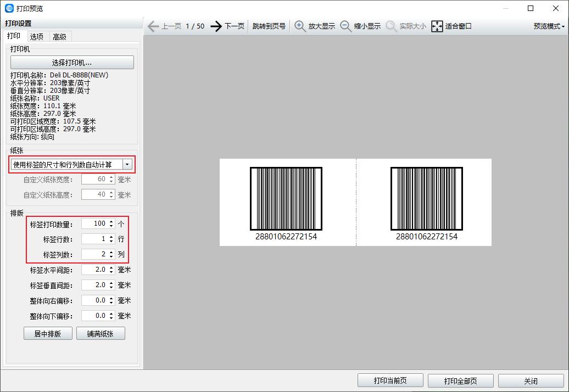The width and height of the screenshot is (569, 392).
Task: Click the zoom out magnifier icon
Action: (346, 26)
